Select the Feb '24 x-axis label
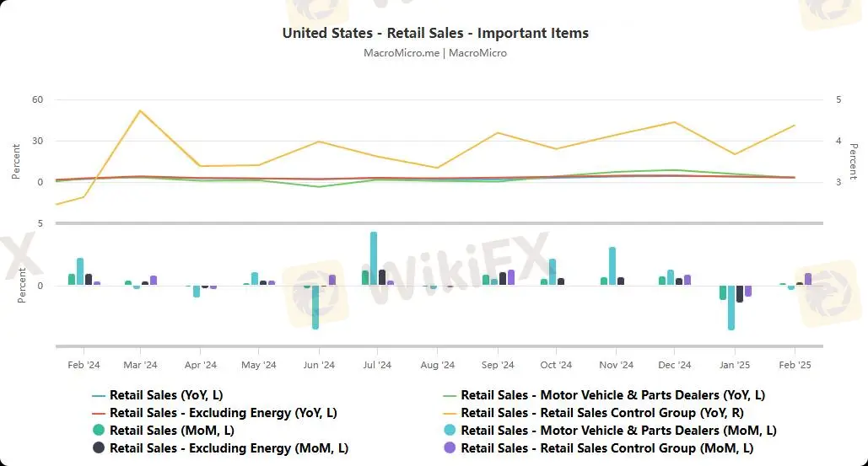The width and height of the screenshot is (868, 466). point(83,365)
